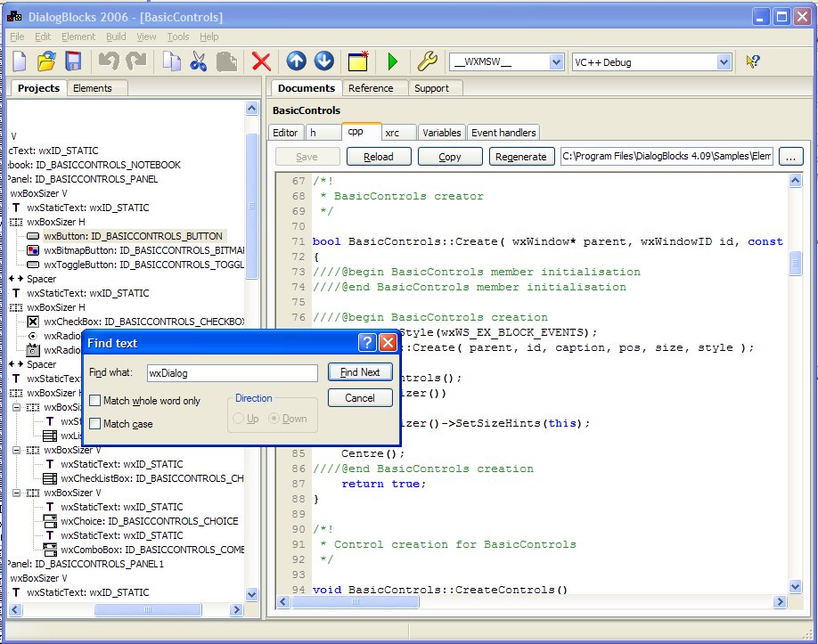818x644 pixels.
Task: Click inside the Find what text field
Action: (x=232, y=372)
